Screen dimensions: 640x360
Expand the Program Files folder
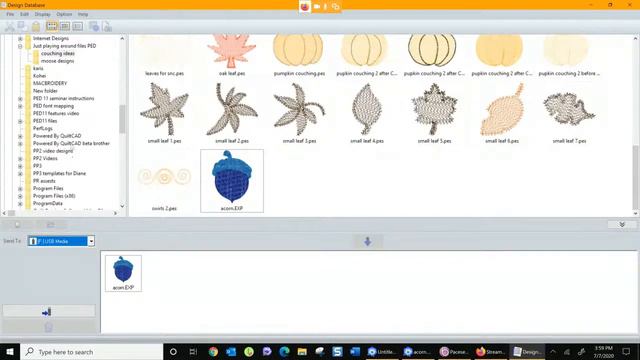click(x=20, y=189)
